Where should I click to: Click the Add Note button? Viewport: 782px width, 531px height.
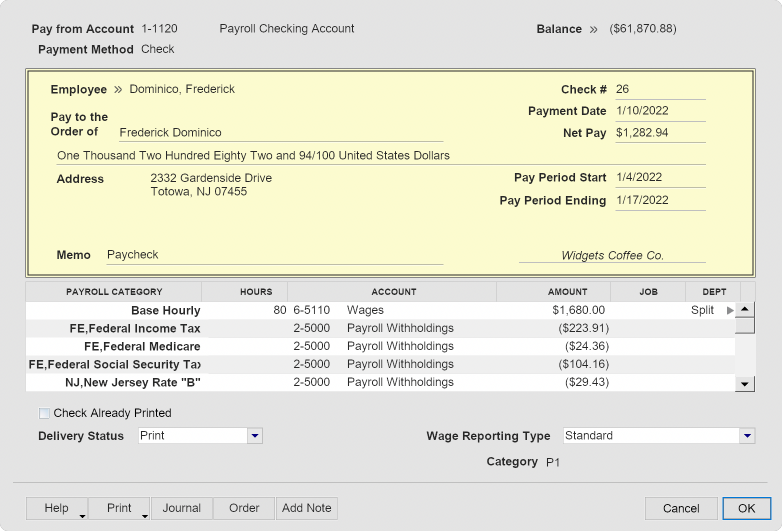pos(307,508)
